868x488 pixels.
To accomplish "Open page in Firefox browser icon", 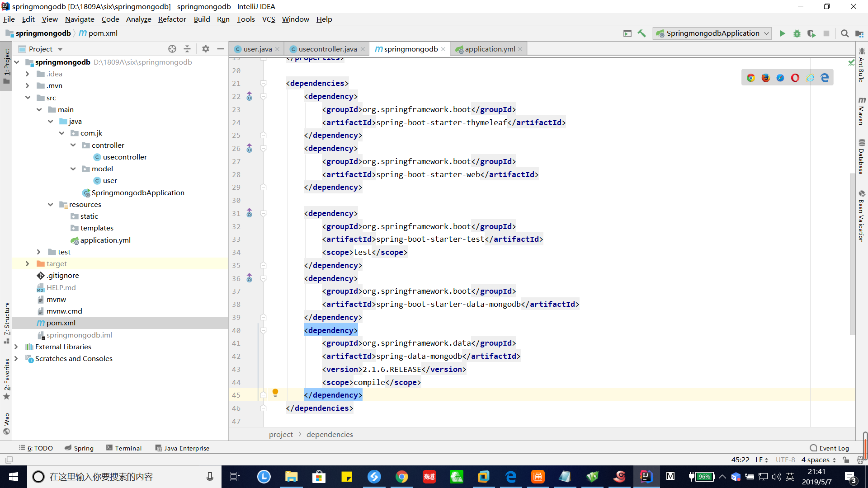I will (765, 78).
